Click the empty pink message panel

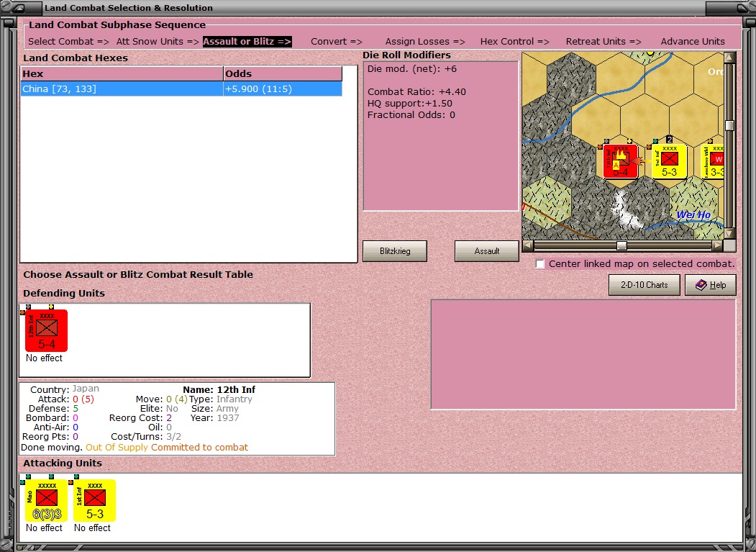583,354
